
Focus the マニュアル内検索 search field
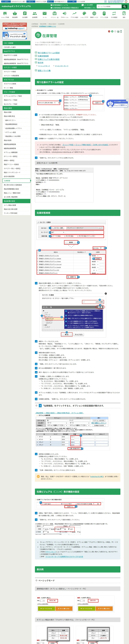(x=109, y=7)
